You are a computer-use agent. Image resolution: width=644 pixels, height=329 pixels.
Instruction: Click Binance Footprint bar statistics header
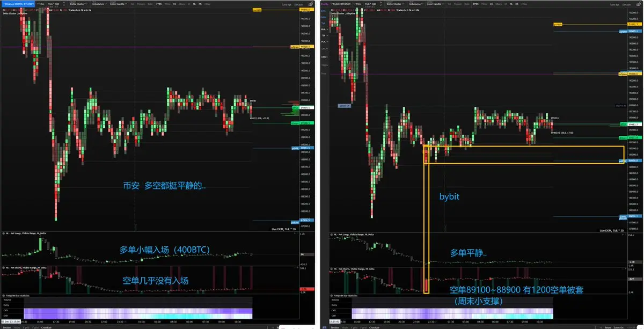(x=16, y=296)
